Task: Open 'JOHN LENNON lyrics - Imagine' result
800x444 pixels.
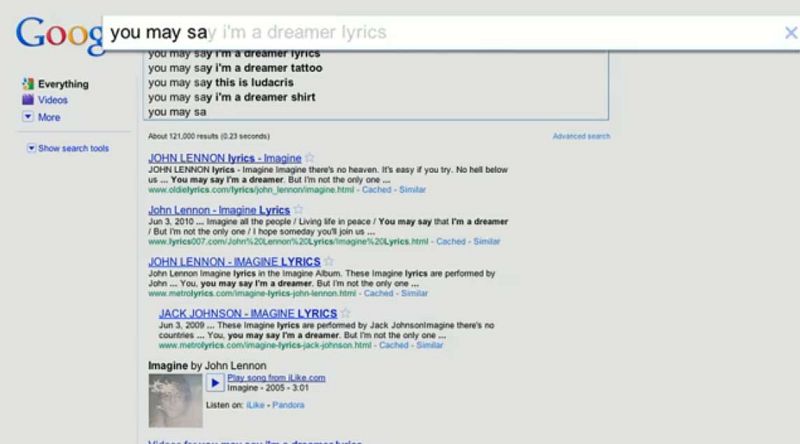Action: coord(224,158)
